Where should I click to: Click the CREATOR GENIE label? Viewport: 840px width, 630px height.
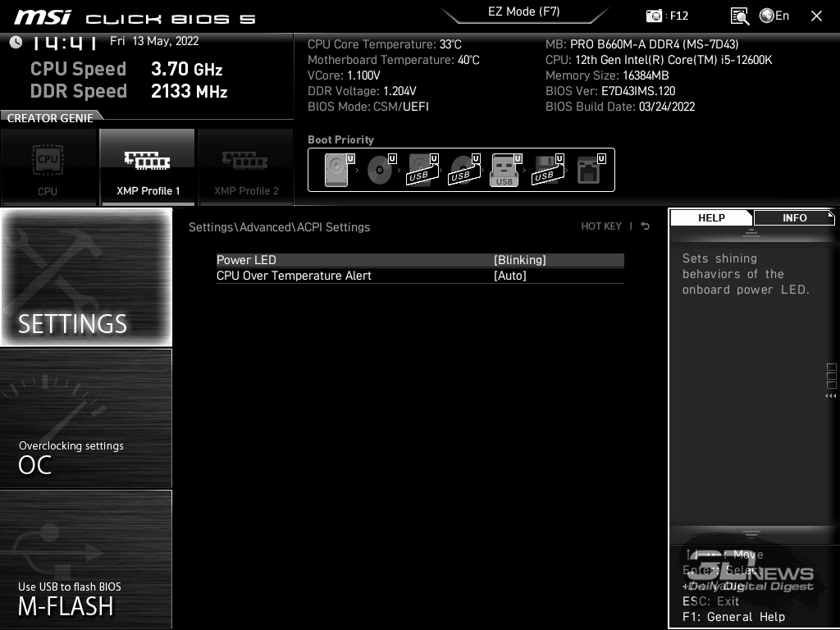[50, 118]
